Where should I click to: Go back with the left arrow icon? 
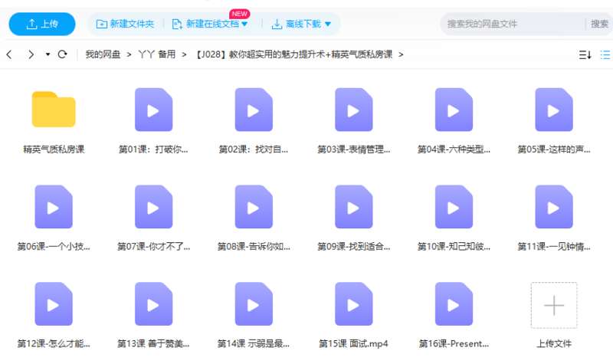[9, 54]
